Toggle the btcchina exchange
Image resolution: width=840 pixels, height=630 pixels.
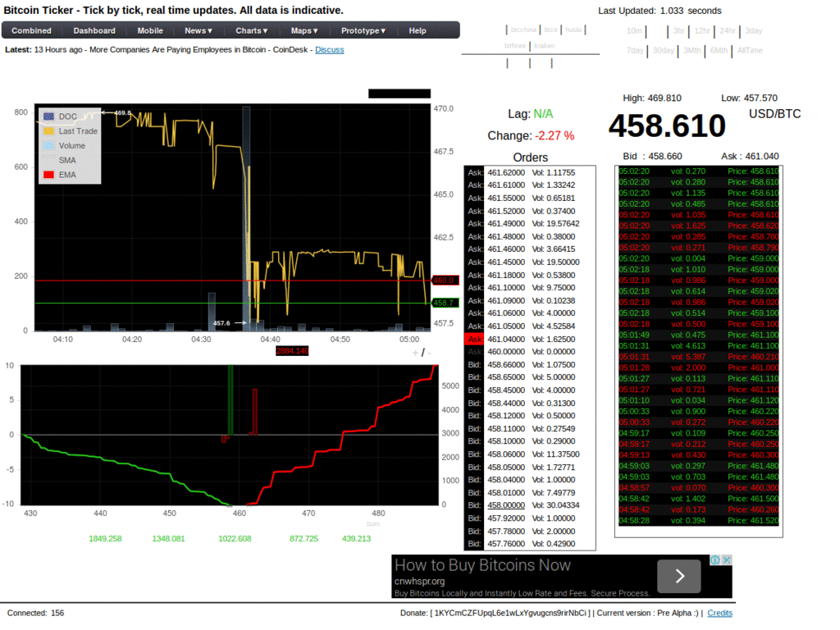523,30
